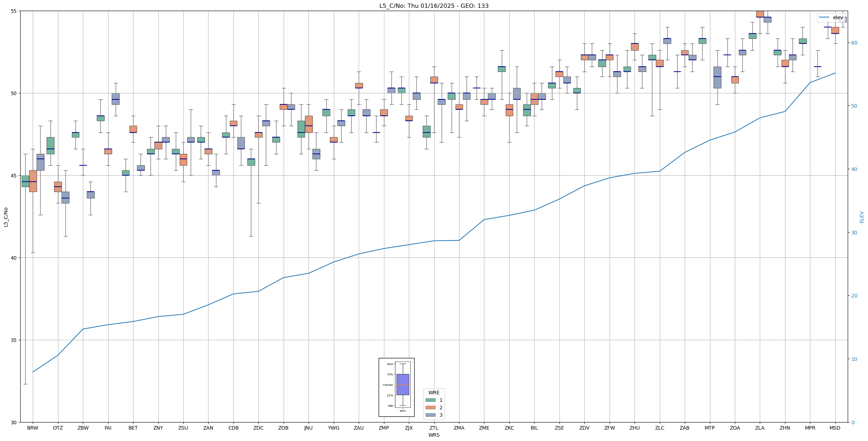The height and width of the screenshot is (441, 868).
Task: Click the blue-gray WRE 3 legend swatch
Action: pyautogui.click(x=430, y=415)
